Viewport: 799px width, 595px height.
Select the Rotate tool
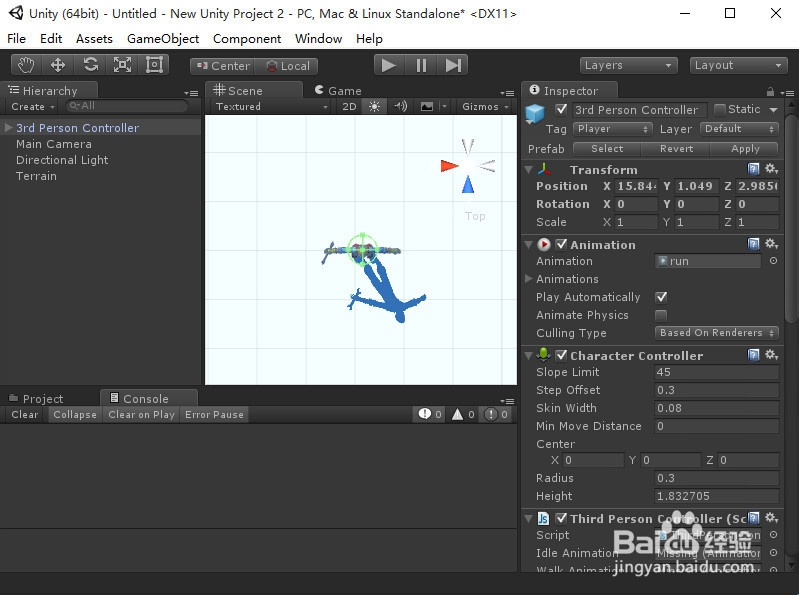click(x=90, y=65)
